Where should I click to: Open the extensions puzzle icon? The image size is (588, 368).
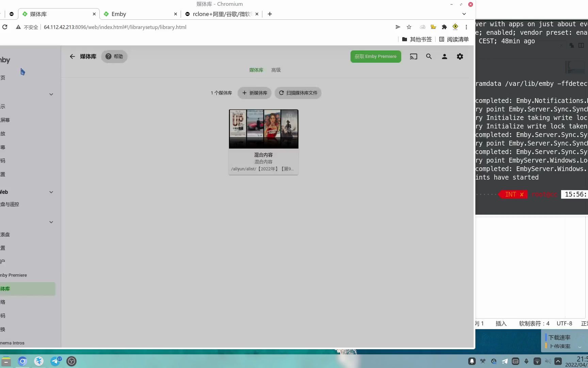pyautogui.click(x=444, y=27)
